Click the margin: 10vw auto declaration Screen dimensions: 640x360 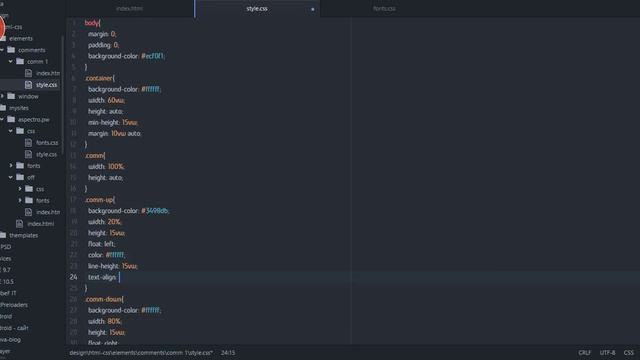[114, 133]
